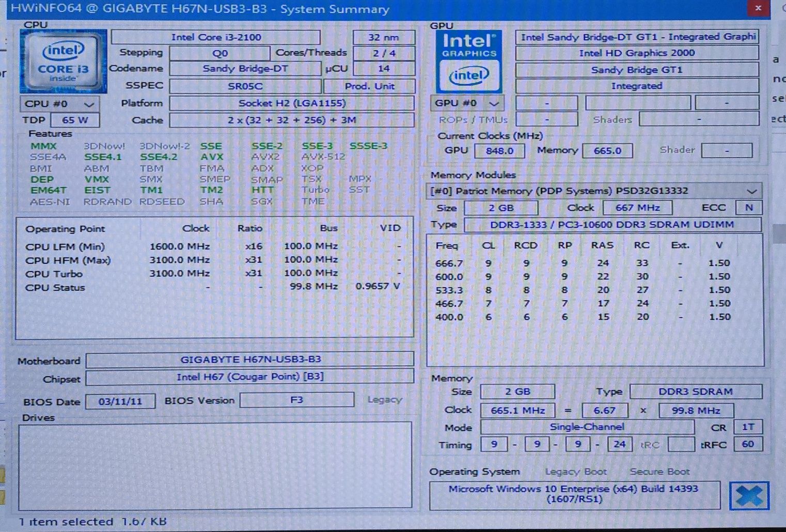
Task: Click inside the empty Drives list box
Action: (215, 465)
